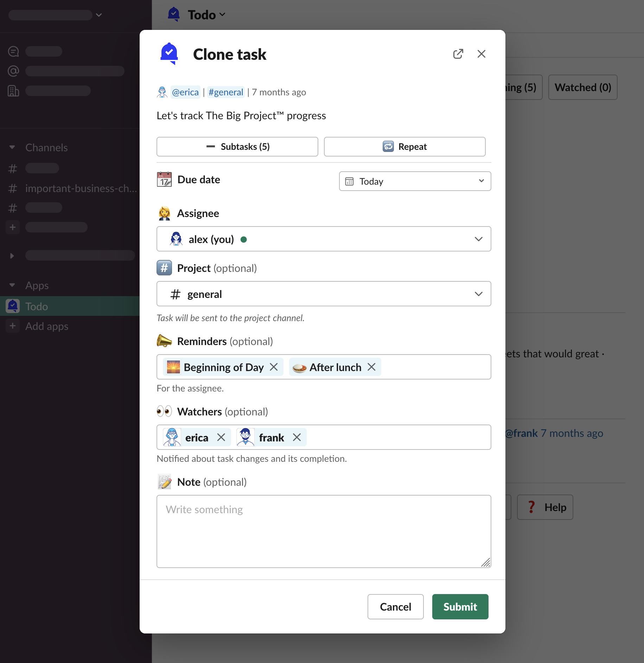Collapse the Apps section in the sidebar

12,285
